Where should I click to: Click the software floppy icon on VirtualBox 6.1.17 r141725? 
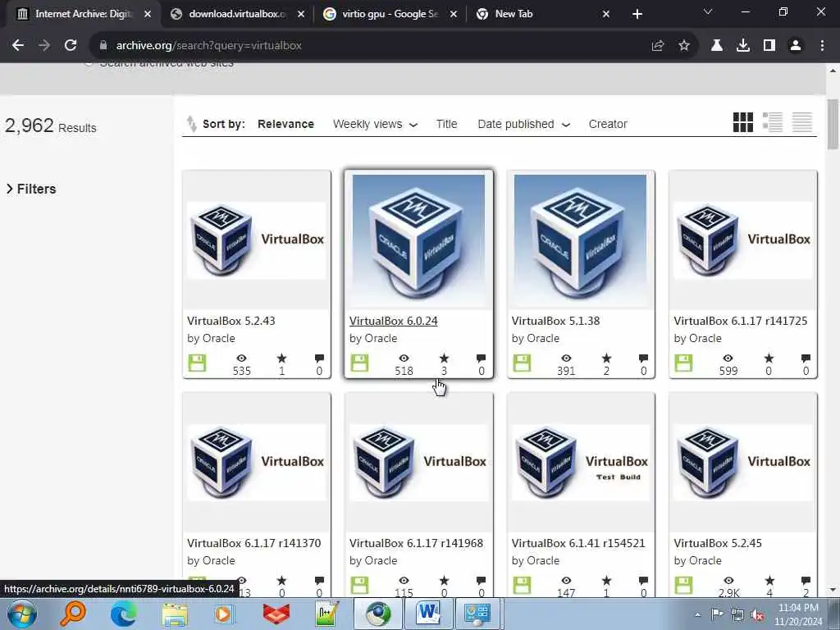click(683, 363)
